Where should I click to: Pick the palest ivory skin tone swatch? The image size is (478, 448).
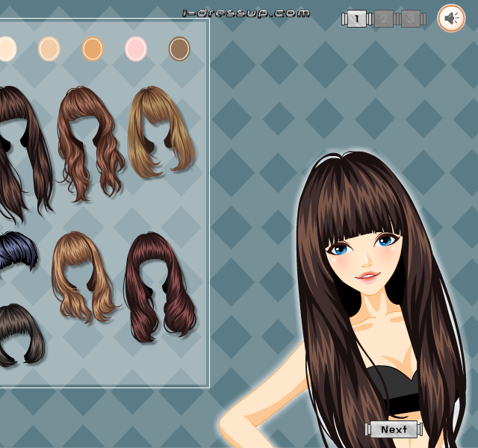[6, 49]
